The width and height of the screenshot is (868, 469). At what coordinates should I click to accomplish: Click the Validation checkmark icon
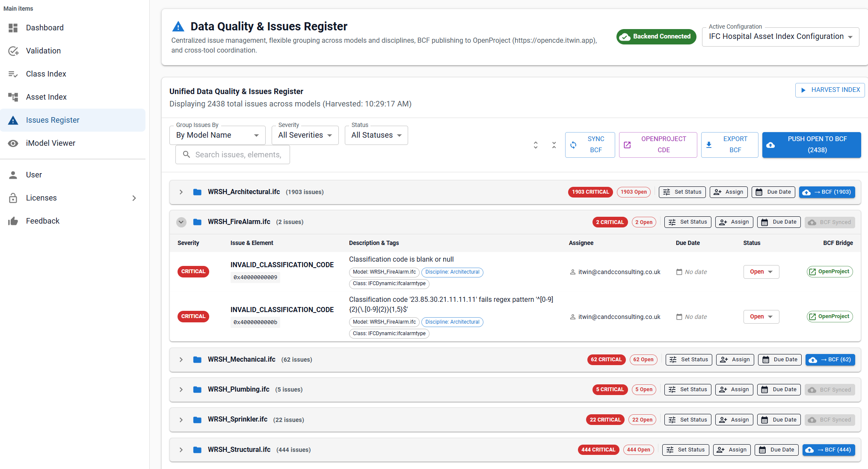coord(13,51)
